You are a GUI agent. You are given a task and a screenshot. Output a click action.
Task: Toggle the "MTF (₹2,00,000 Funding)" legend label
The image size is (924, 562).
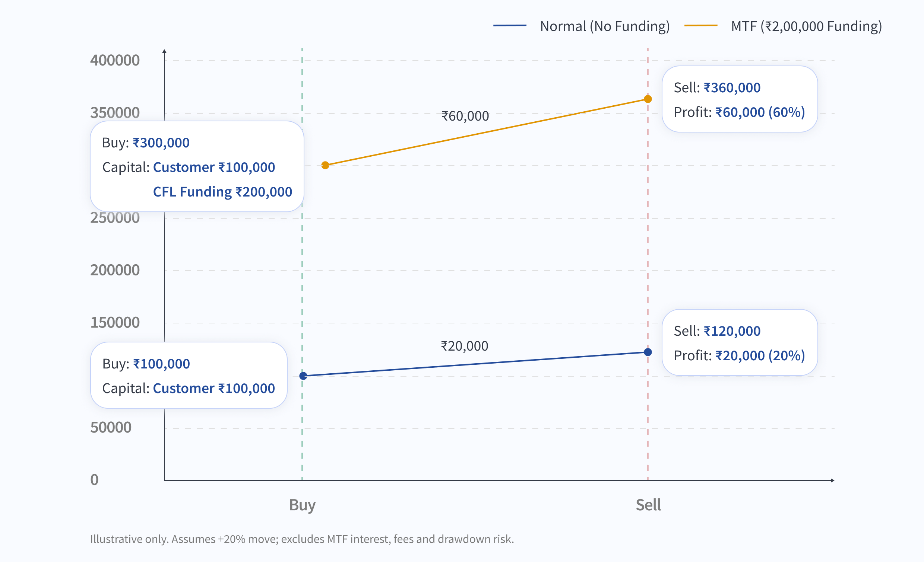806,26
